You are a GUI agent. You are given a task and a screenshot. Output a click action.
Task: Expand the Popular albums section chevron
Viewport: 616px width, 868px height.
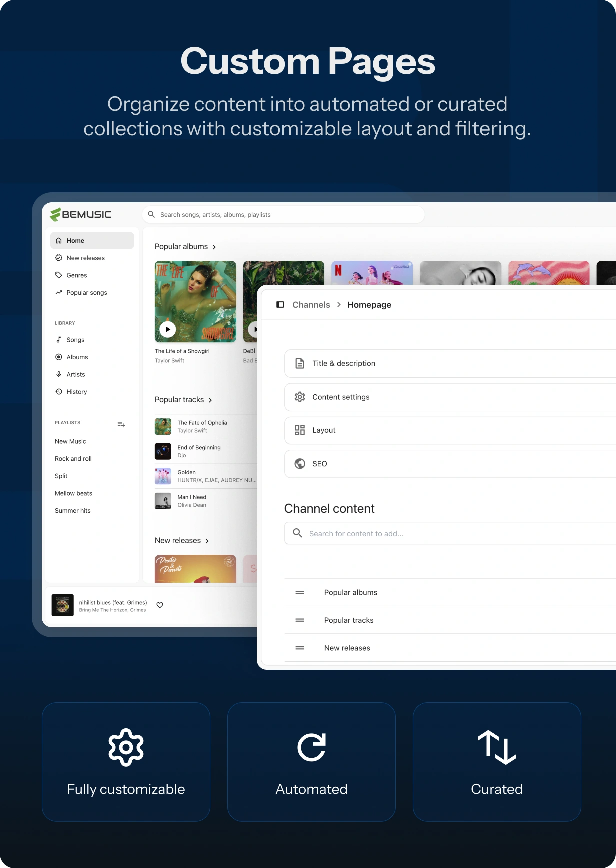pyautogui.click(x=214, y=247)
